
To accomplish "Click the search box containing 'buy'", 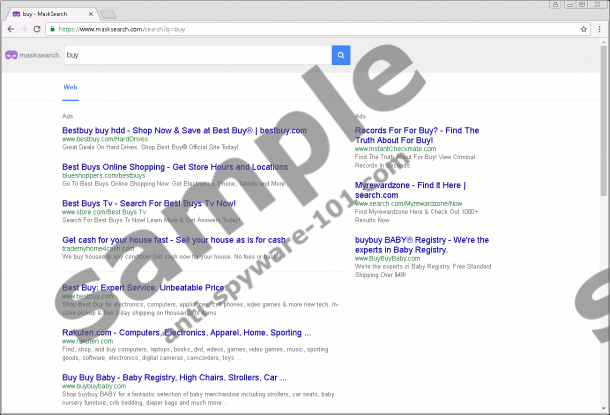I will pyautogui.click(x=195, y=56).
